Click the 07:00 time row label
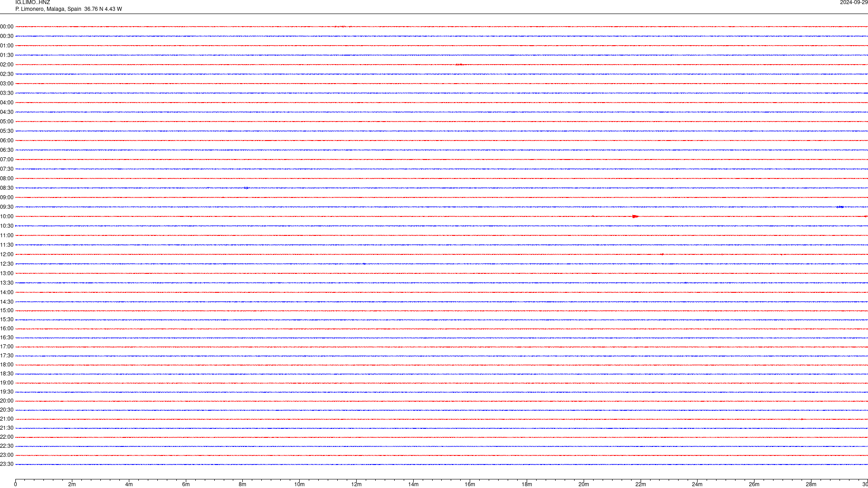 point(7,160)
